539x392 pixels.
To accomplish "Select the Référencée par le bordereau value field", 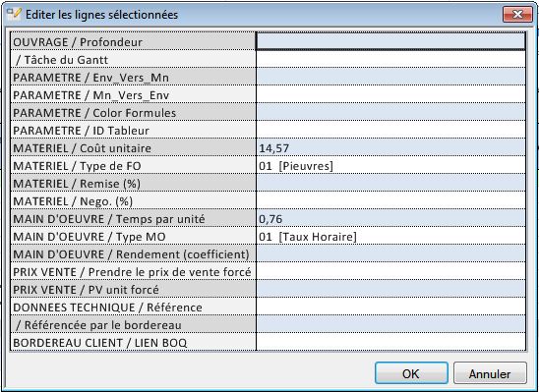I will pos(390,325).
